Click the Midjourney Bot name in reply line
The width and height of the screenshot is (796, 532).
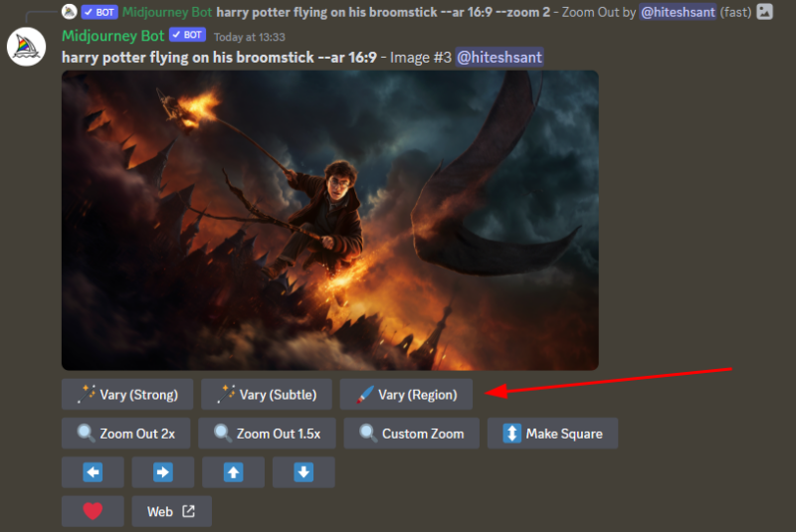167,12
